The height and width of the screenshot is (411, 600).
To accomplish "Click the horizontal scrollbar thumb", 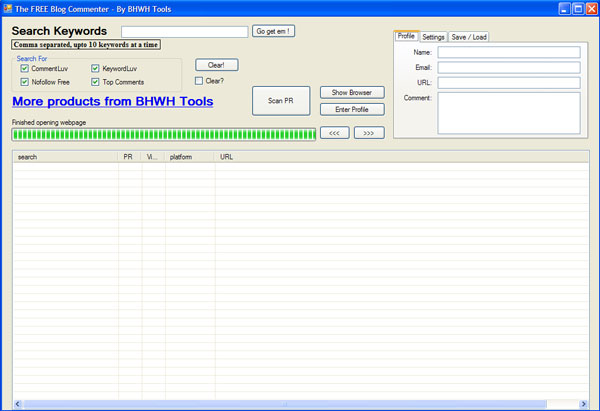I will click(x=285, y=404).
